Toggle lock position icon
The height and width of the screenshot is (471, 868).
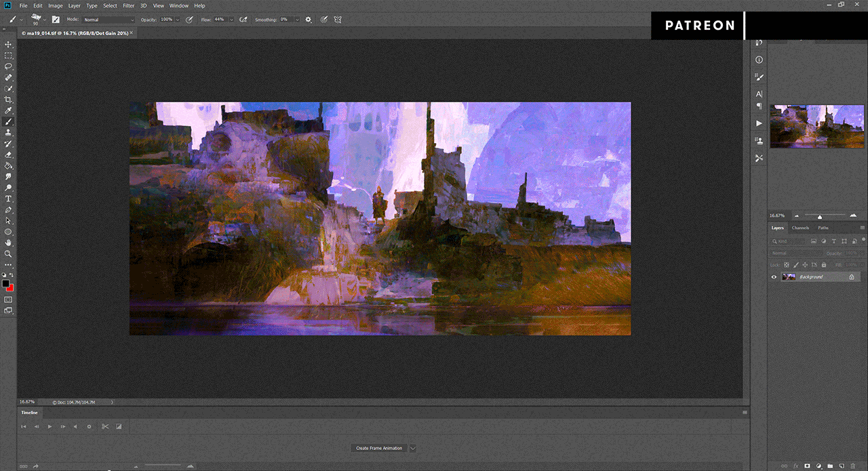(x=805, y=264)
